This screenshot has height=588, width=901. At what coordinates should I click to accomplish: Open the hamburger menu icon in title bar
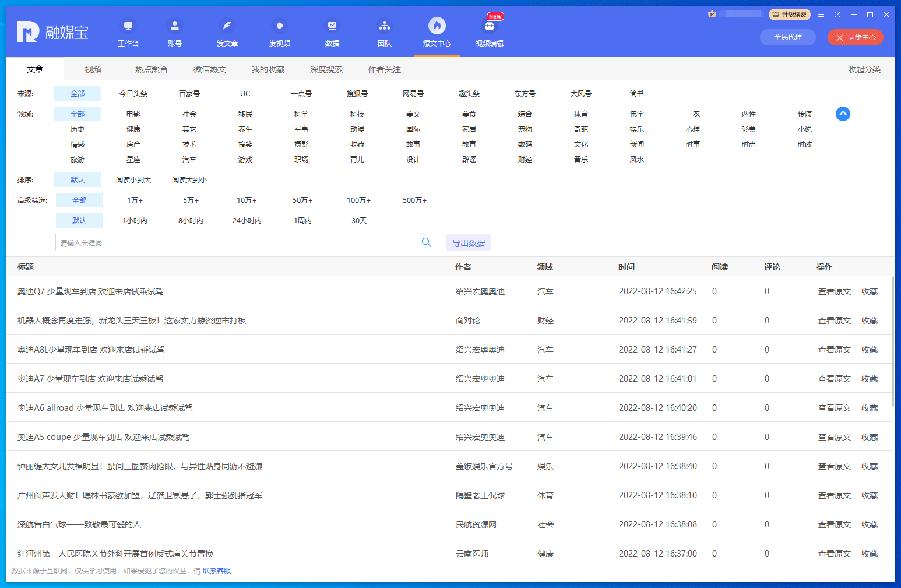tap(821, 15)
